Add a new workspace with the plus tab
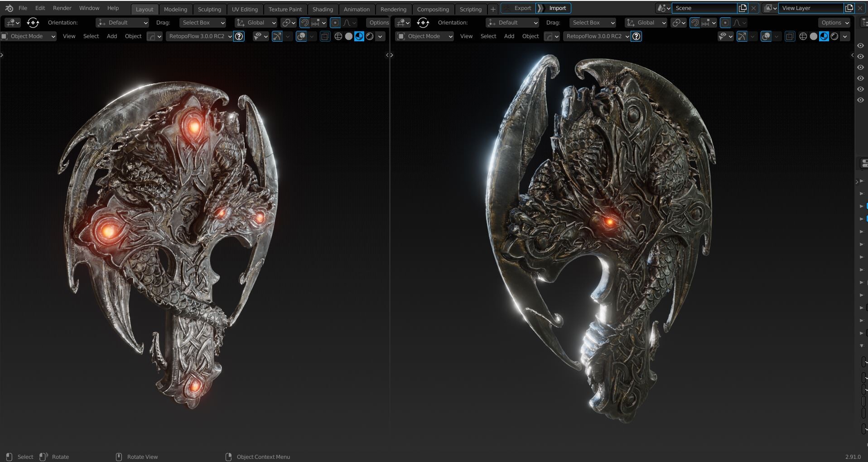This screenshot has height=462, width=868. (493, 9)
